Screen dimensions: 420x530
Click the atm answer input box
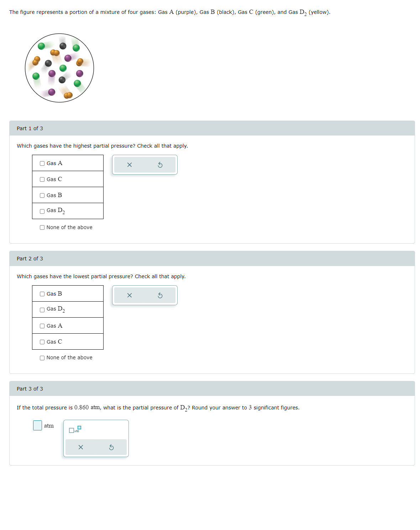point(37,425)
